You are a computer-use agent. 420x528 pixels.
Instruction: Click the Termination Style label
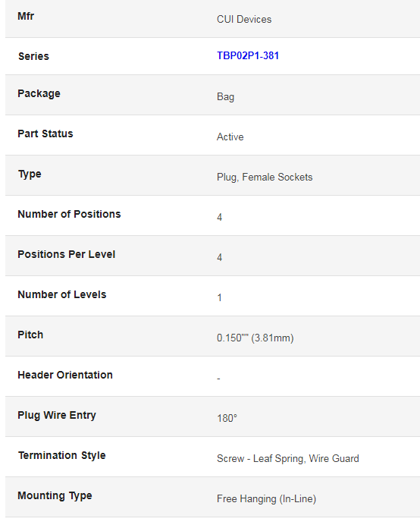click(62, 455)
